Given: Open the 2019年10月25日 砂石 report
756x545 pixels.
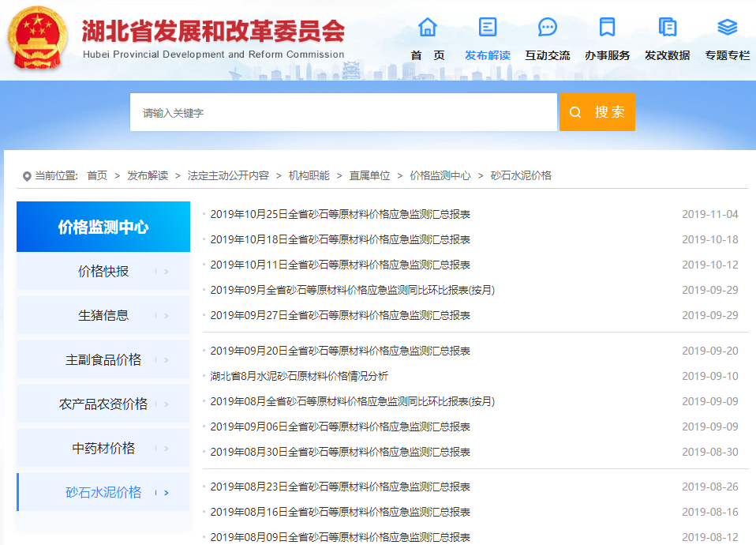Looking at the screenshot, I should [340, 214].
